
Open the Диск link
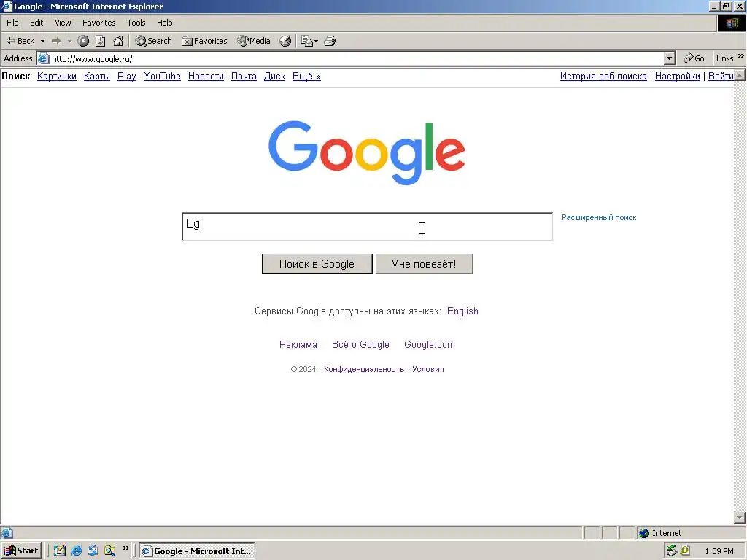(x=274, y=76)
